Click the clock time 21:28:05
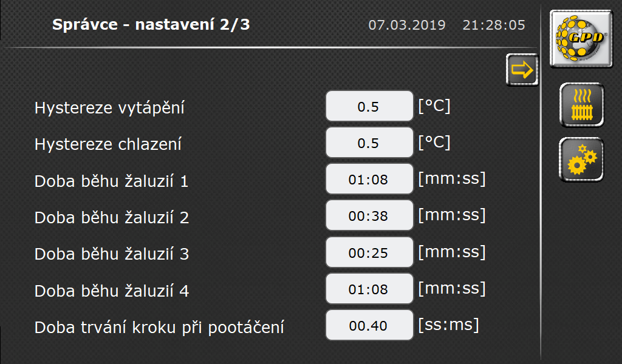 tap(494, 25)
